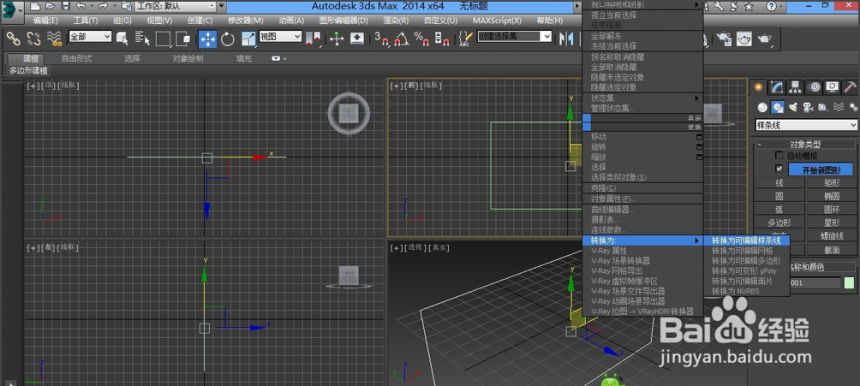Open the Hierarchy command panel tab

(x=795, y=87)
